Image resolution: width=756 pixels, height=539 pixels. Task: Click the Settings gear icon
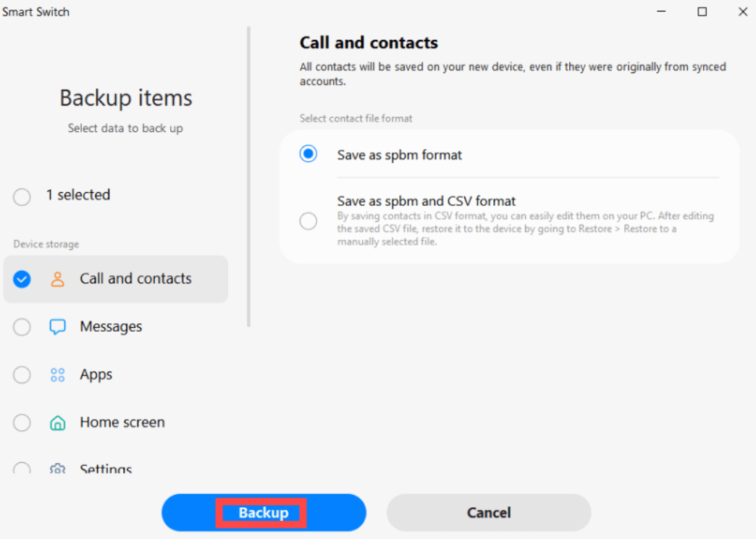tap(57, 468)
